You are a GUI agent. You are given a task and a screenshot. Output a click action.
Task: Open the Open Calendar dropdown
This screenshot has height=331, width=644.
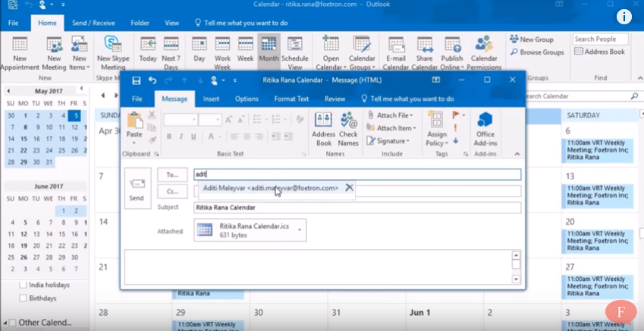pyautogui.click(x=331, y=53)
